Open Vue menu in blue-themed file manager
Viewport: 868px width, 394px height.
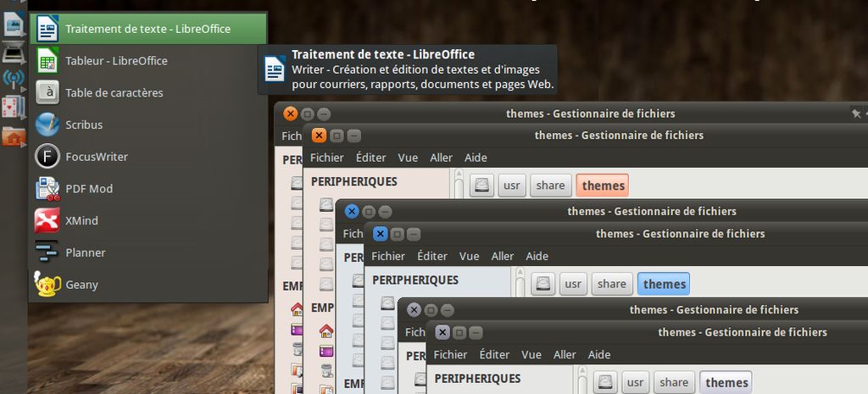point(470,256)
